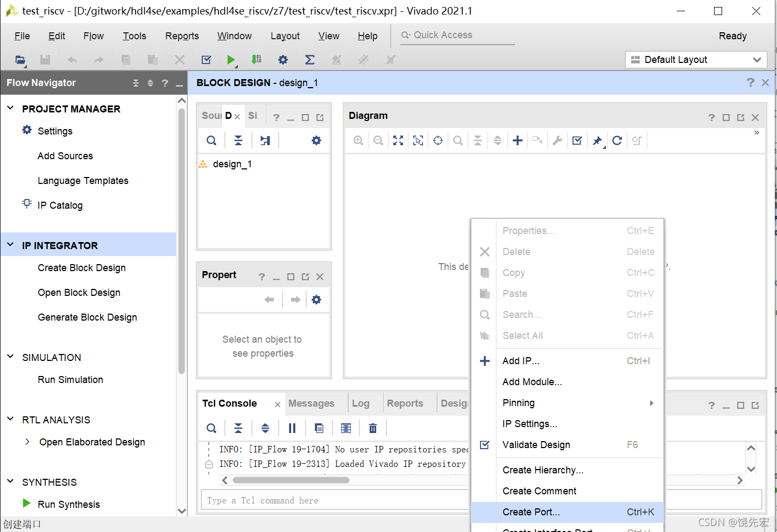777x532 pixels.
Task: Click the Add IP plus icon in Diagram
Action: (518, 140)
